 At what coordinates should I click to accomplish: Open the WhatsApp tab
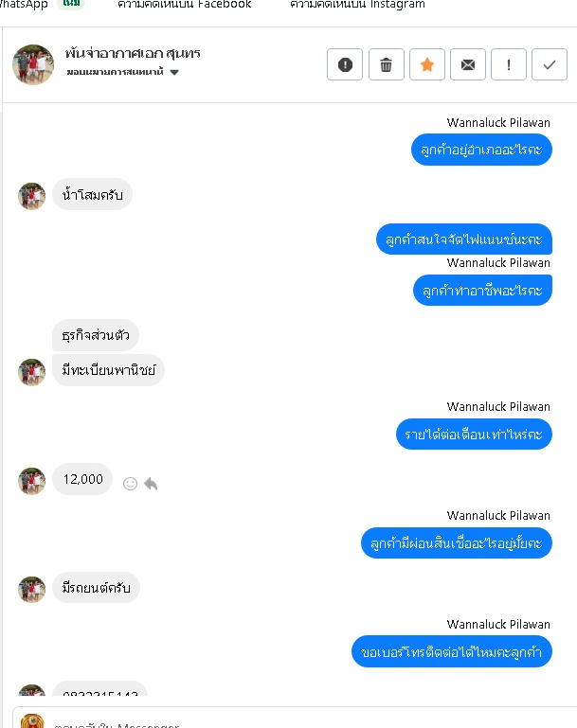point(24,4)
